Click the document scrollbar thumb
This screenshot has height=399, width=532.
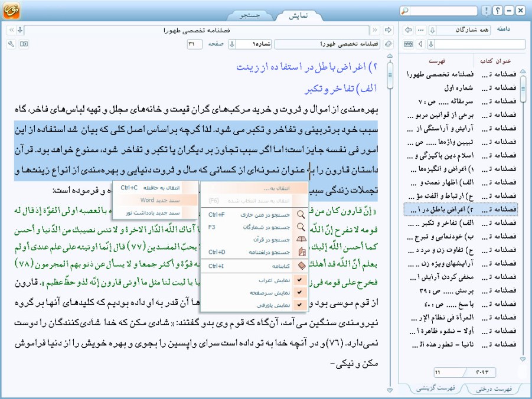(x=390, y=75)
